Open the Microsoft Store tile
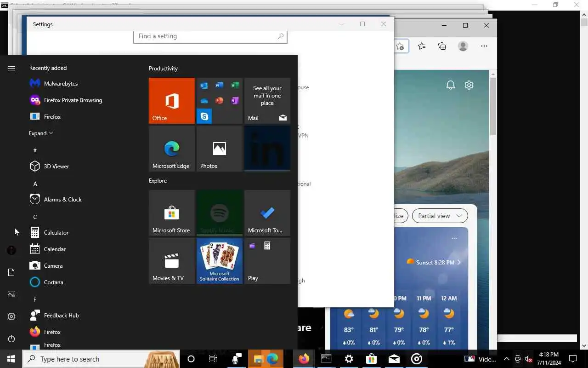Screen dimensions: 588x368 click(172, 213)
